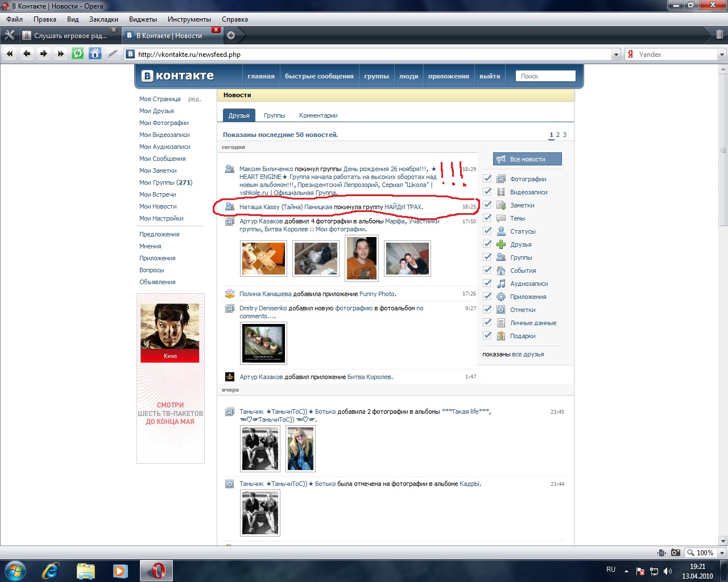Open a new tab with plus button
This screenshot has width=728, height=582.
pos(231,35)
